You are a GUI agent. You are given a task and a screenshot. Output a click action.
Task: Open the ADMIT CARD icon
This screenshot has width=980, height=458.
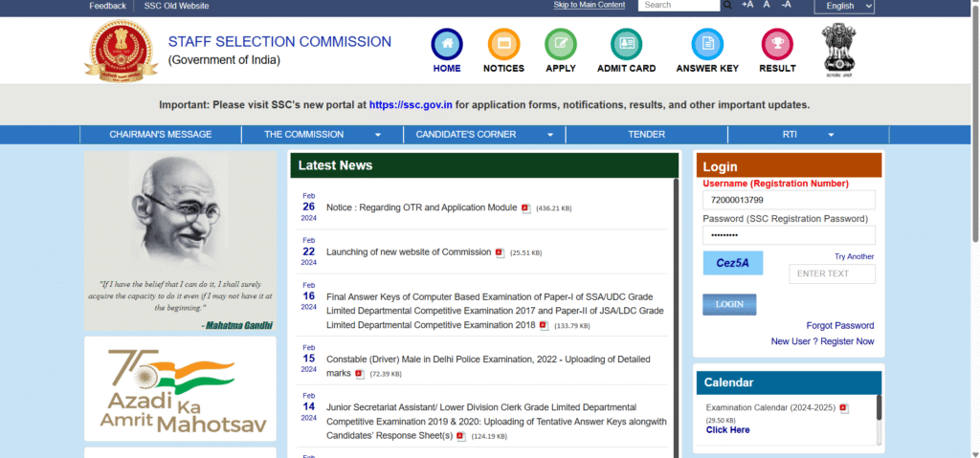click(626, 44)
